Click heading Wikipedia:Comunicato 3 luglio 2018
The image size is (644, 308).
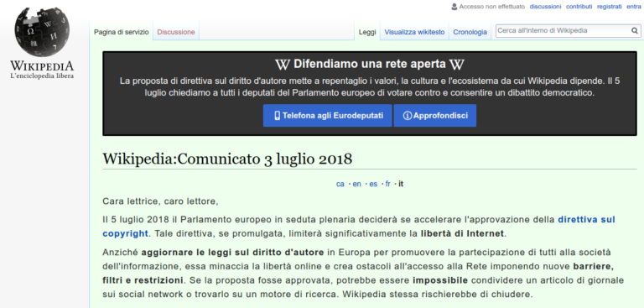[x=227, y=159]
